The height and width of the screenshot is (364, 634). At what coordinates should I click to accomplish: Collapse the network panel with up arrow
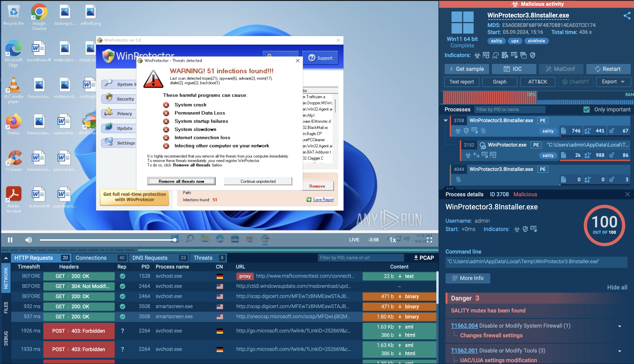click(6, 258)
